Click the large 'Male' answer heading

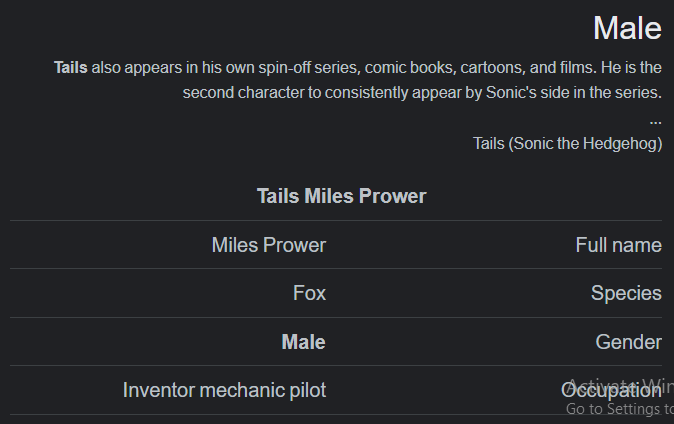(x=627, y=28)
